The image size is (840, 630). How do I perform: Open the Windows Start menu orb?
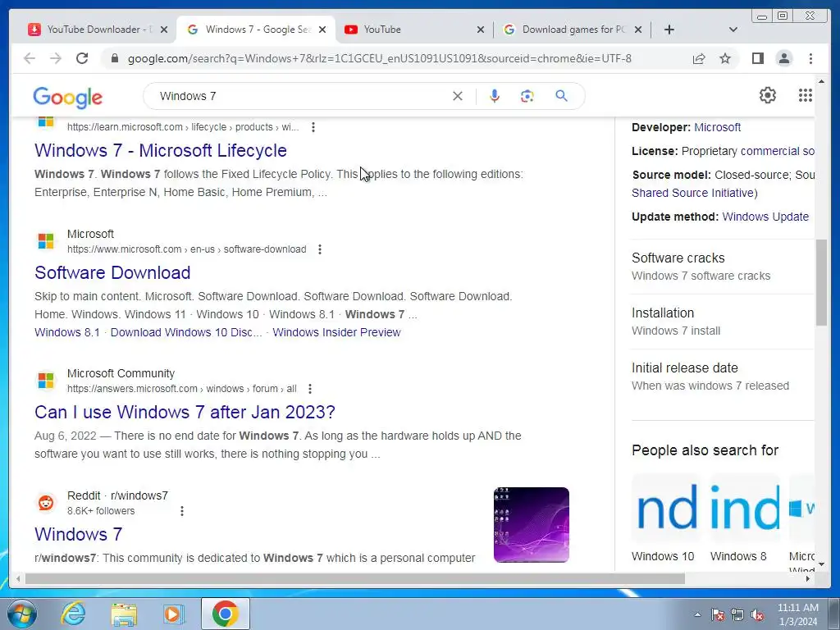tap(22, 614)
